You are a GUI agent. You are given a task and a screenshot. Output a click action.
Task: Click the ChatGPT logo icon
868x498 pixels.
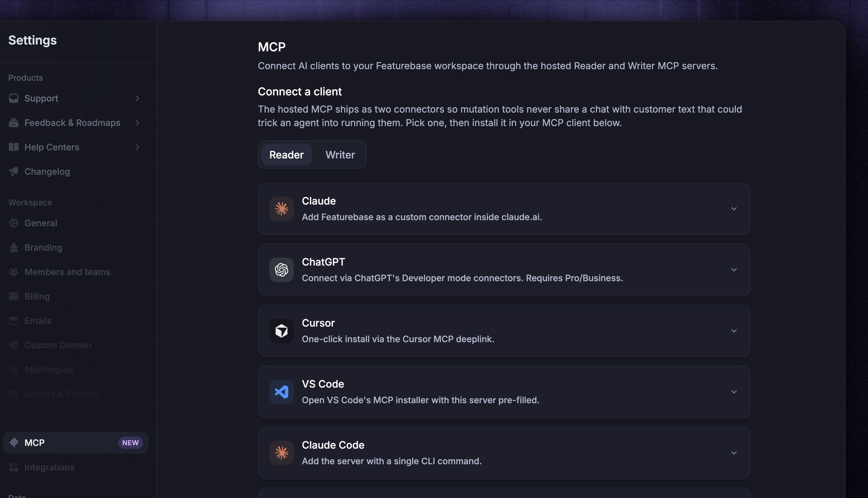pos(281,270)
